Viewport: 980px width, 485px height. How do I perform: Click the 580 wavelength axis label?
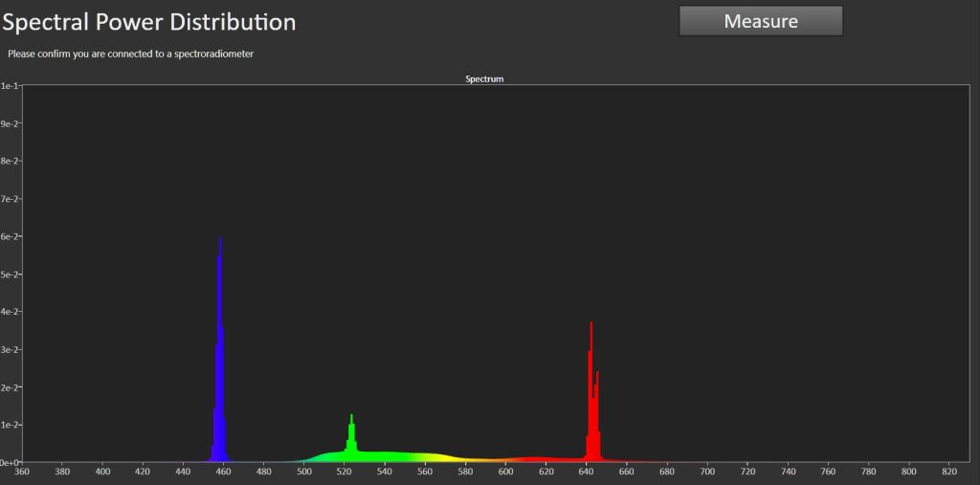coord(466,472)
